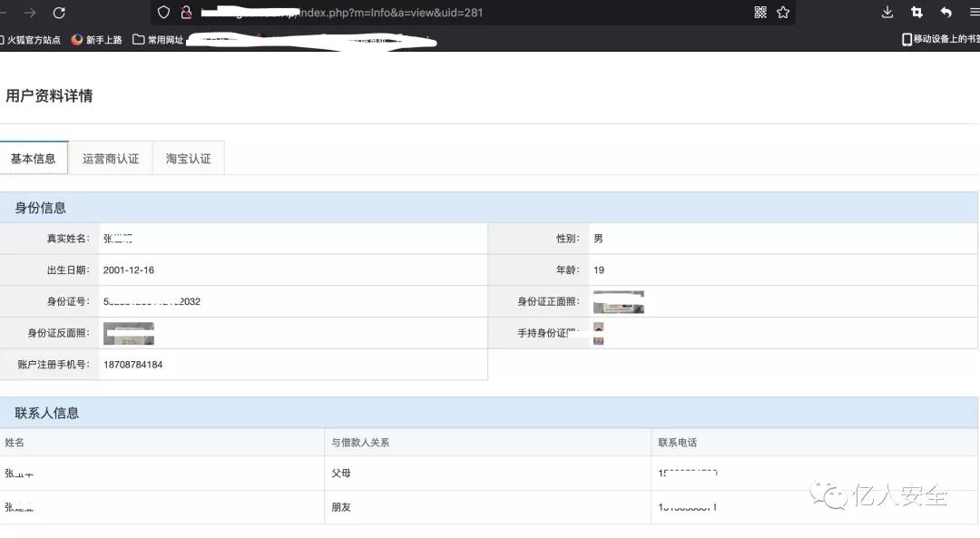Switch to the 淘宝认证 tab

(187, 157)
